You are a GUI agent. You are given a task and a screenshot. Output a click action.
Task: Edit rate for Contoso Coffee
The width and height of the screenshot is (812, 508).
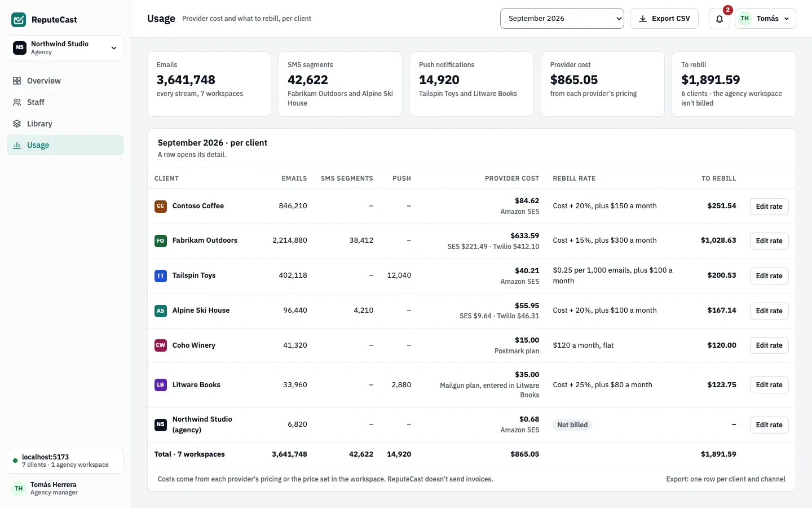tap(769, 207)
